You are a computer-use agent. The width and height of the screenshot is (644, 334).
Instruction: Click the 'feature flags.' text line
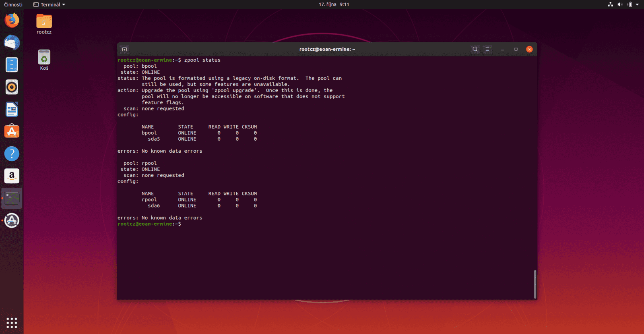[163, 103]
